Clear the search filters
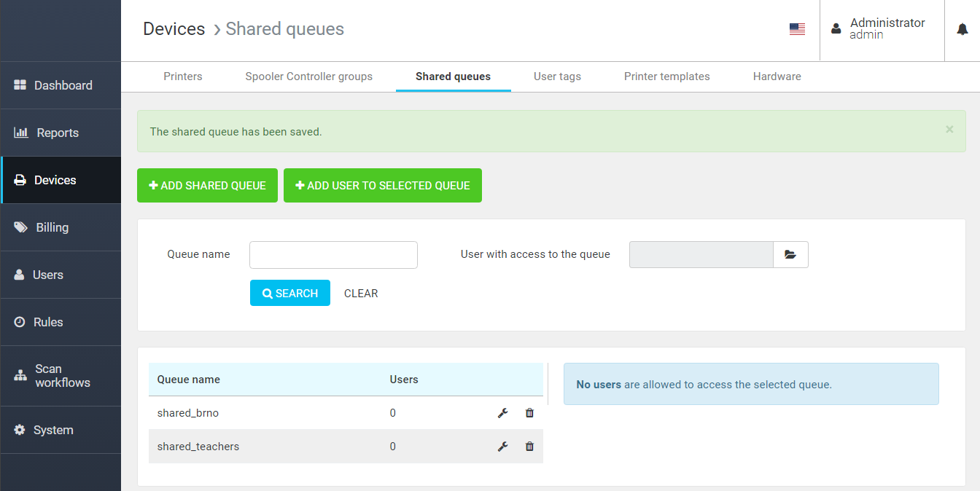Viewport: 980px width, 491px height. (x=361, y=294)
